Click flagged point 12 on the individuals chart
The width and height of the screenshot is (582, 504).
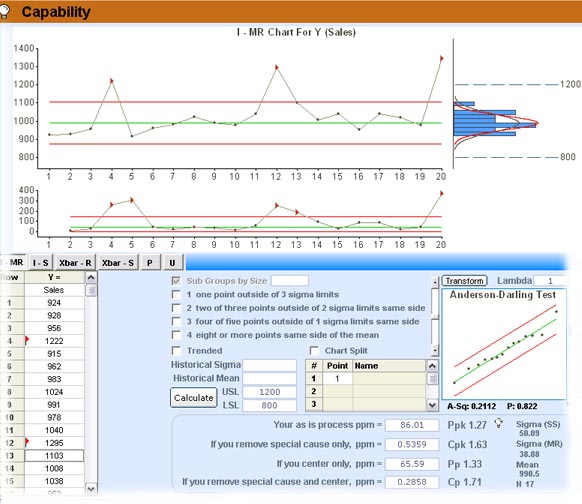(x=277, y=68)
